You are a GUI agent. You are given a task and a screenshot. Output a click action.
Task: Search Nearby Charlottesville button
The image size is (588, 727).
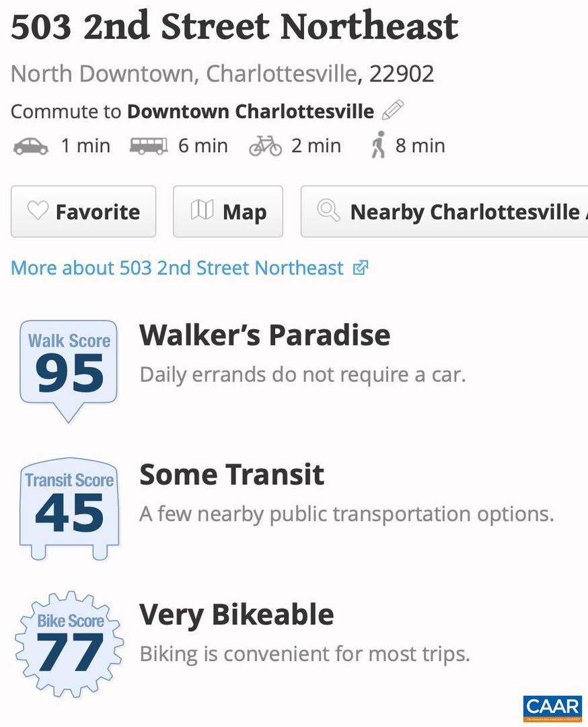444,212
